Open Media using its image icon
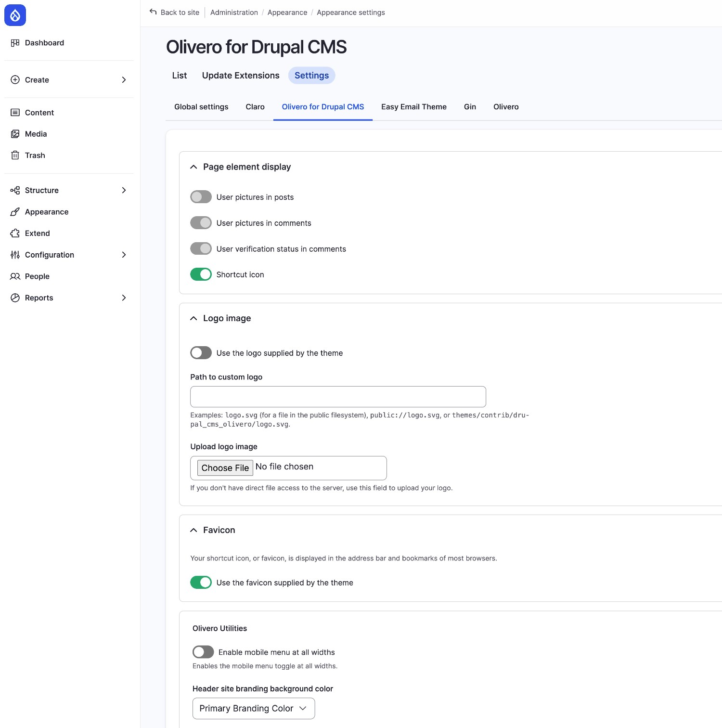722x728 pixels. tap(15, 134)
